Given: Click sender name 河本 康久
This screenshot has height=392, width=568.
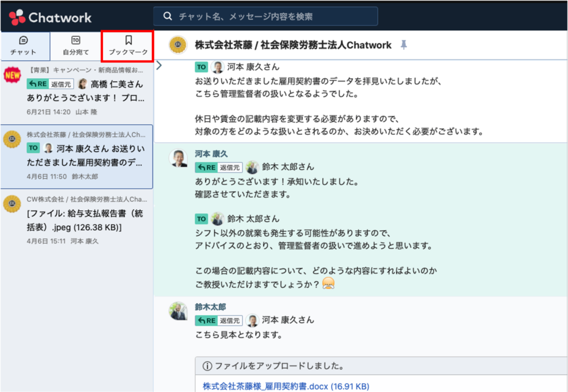Looking at the screenshot, I should click(211, 154).
